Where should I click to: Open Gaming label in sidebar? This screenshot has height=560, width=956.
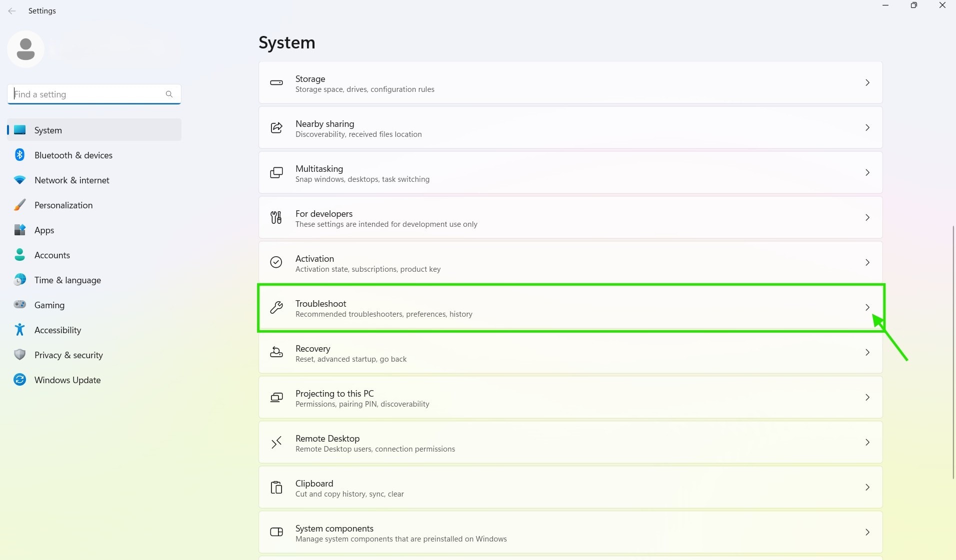coord(49,305)
